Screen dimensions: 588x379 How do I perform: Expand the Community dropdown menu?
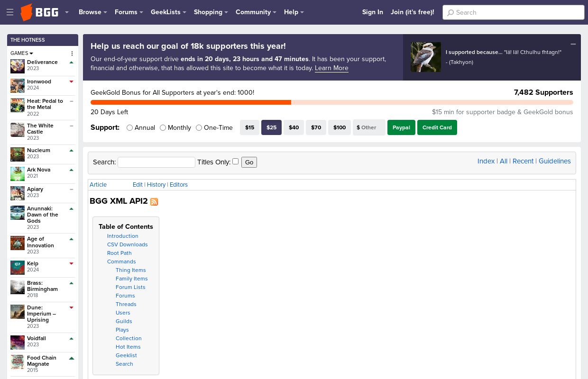(256, 12)
